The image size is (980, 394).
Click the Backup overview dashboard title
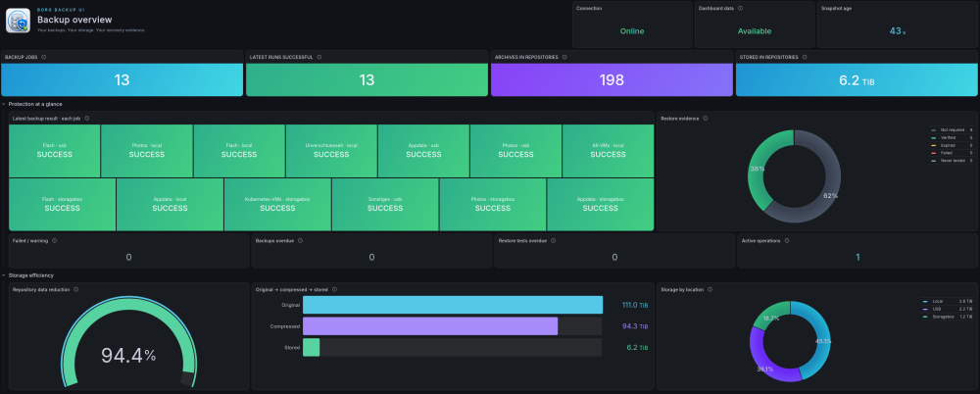[x=74, y=20]
